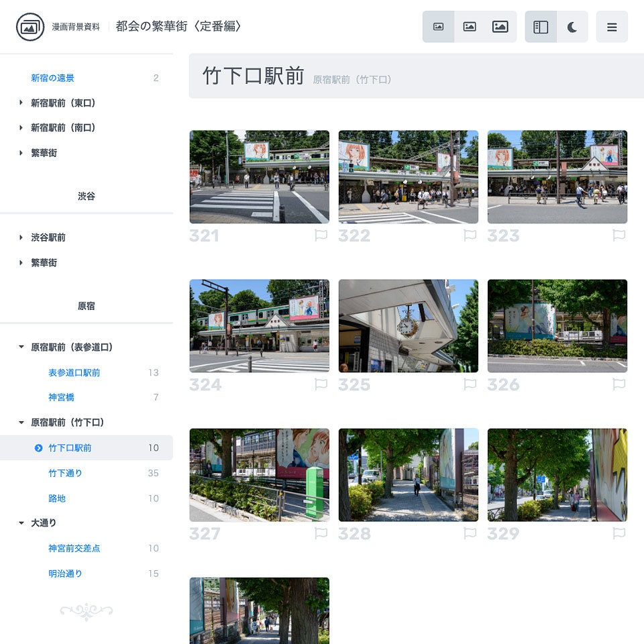
Task: Select the small thumbnail size view icon
Action: coord(439,27)
